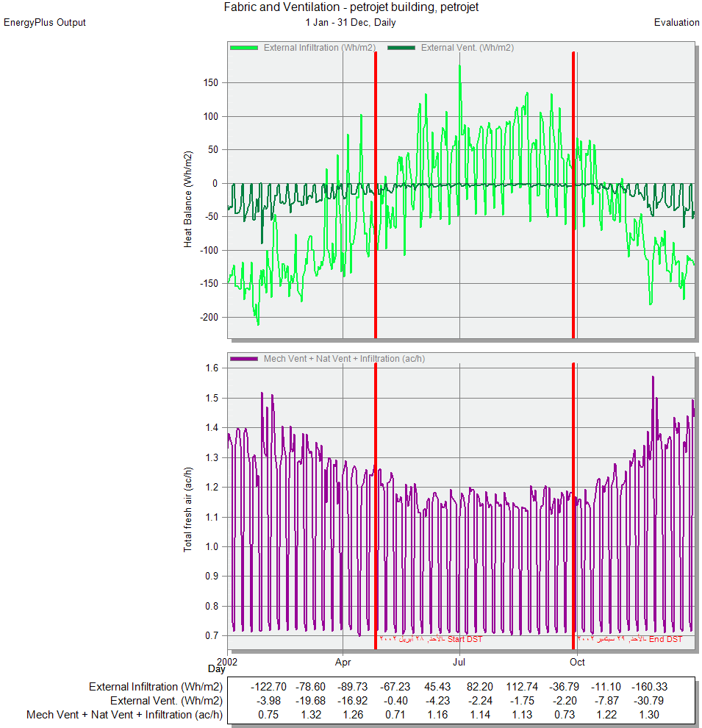The height and width of the screenshot is (728, 702).
Task: Click the light green External Infiltration legend swatch
Action: 243,48
